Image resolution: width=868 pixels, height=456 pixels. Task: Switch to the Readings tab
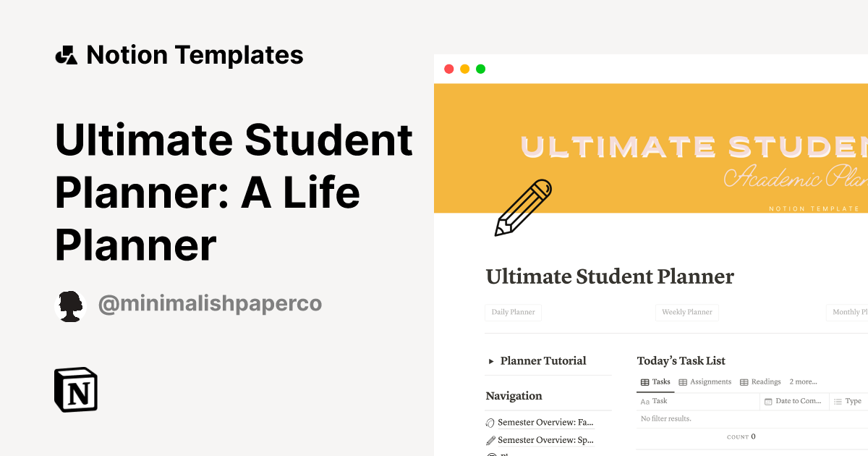point(767,381)
